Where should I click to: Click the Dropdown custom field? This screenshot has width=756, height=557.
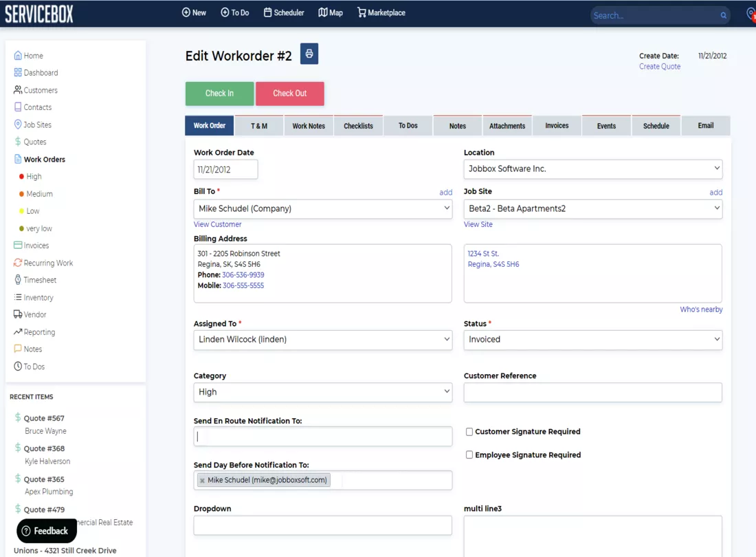coord(322,525)
